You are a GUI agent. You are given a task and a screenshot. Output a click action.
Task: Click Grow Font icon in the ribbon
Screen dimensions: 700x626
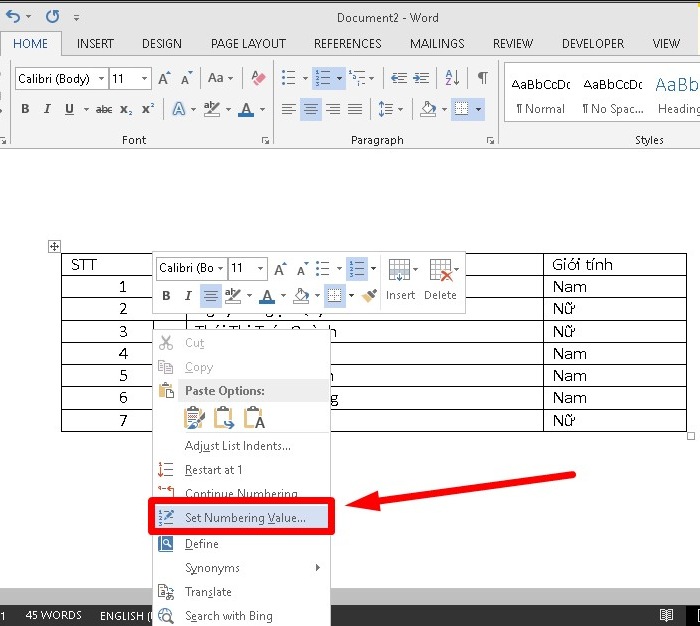tap(164, 79)
